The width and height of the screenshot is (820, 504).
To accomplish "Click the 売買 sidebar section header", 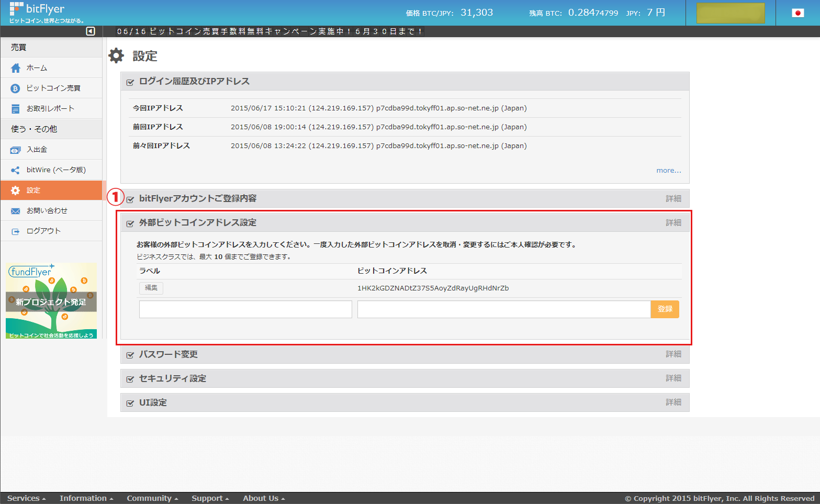I will [x=51, y=48].
